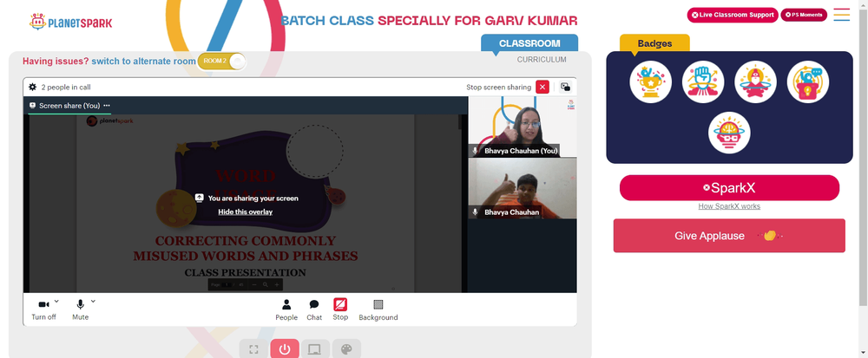The width and height of the screenshot is (868, 358).
Task: Click the red power button
Action: pyautogui.click(x=285, y=349)
